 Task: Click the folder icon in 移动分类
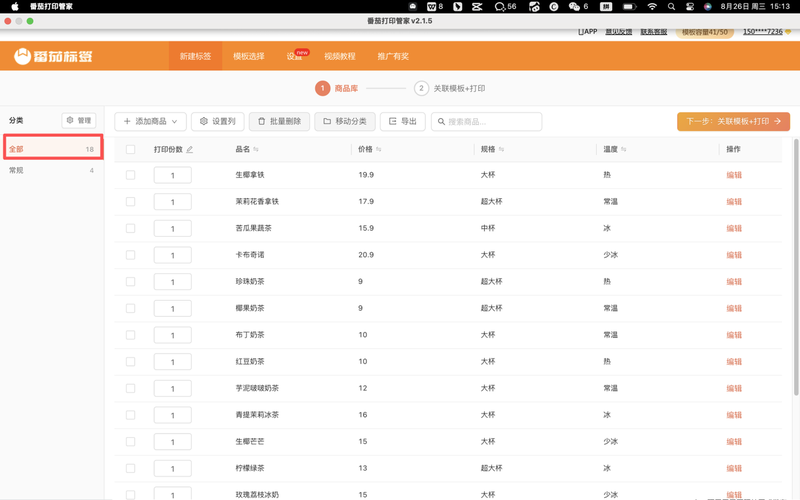[x=327, y=121]
